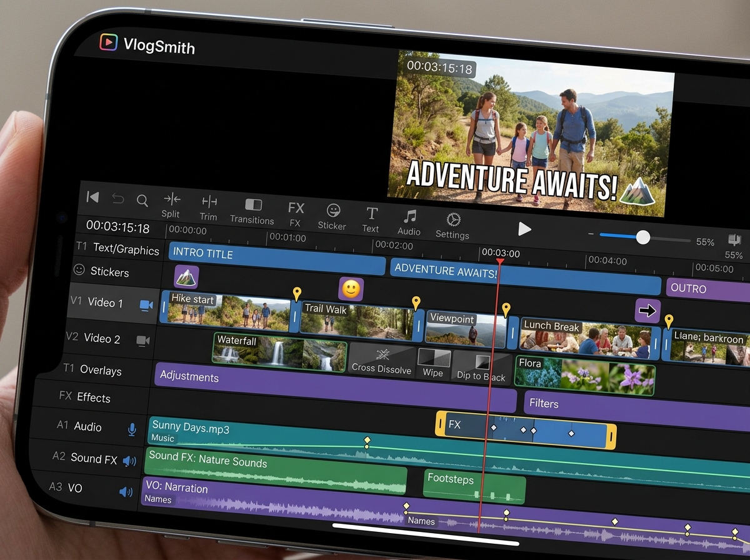Mute the A2 Sound FX track

click(129, 461)
